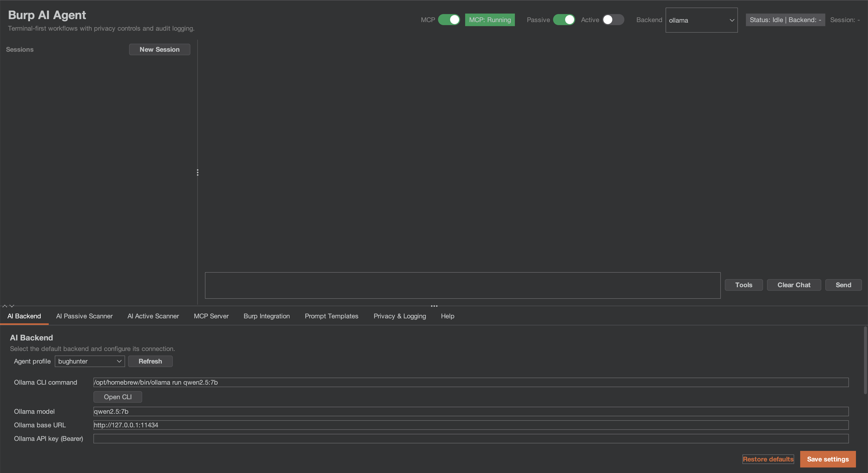The image size is (868, 473).
Task: Click Restore defaults
Action: point(768,459)
